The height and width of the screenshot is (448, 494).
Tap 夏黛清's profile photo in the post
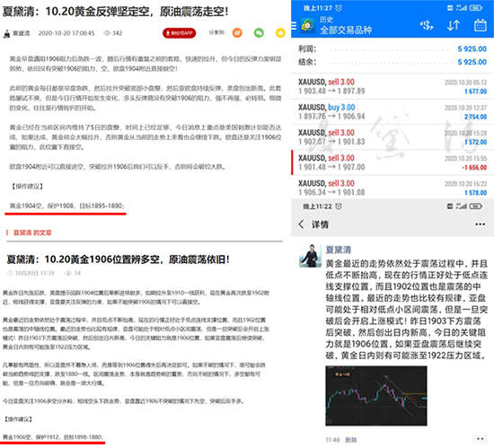click(311, 256)
